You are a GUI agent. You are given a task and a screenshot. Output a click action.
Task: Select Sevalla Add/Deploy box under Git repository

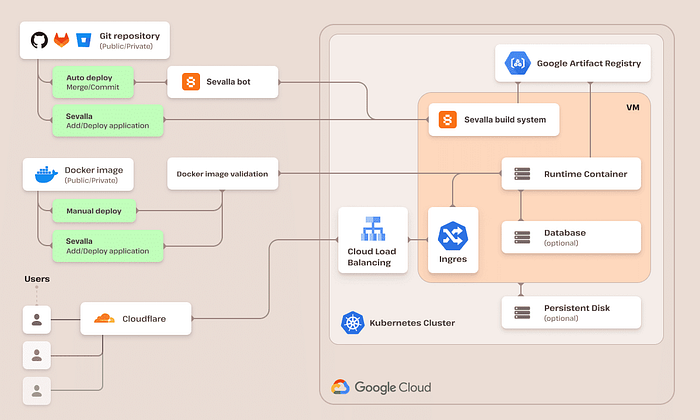point(108,121)
